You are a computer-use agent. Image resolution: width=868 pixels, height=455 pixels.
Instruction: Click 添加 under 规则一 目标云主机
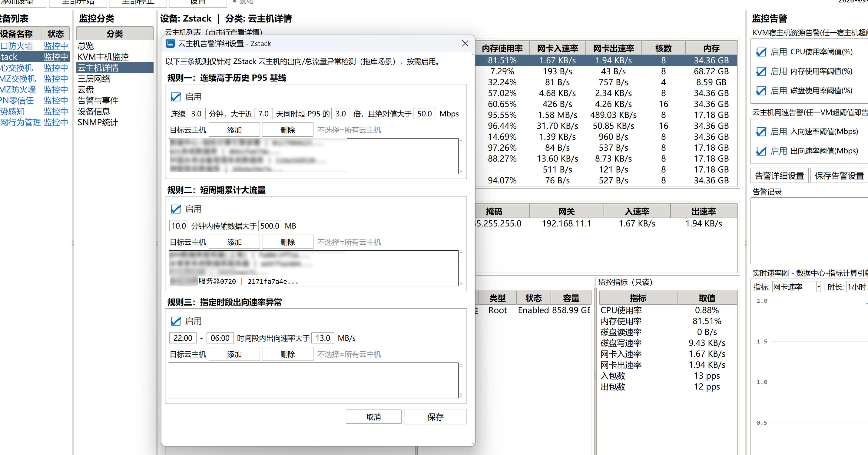[x=234, y=130]
